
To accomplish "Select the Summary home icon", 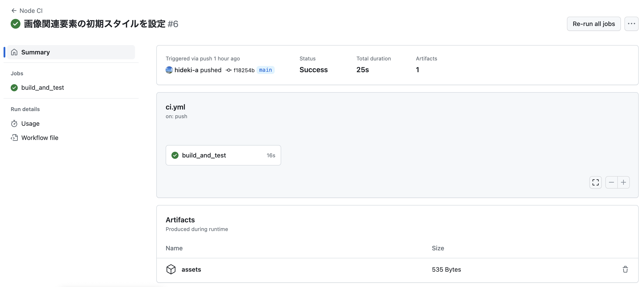I will pos(14,52).
